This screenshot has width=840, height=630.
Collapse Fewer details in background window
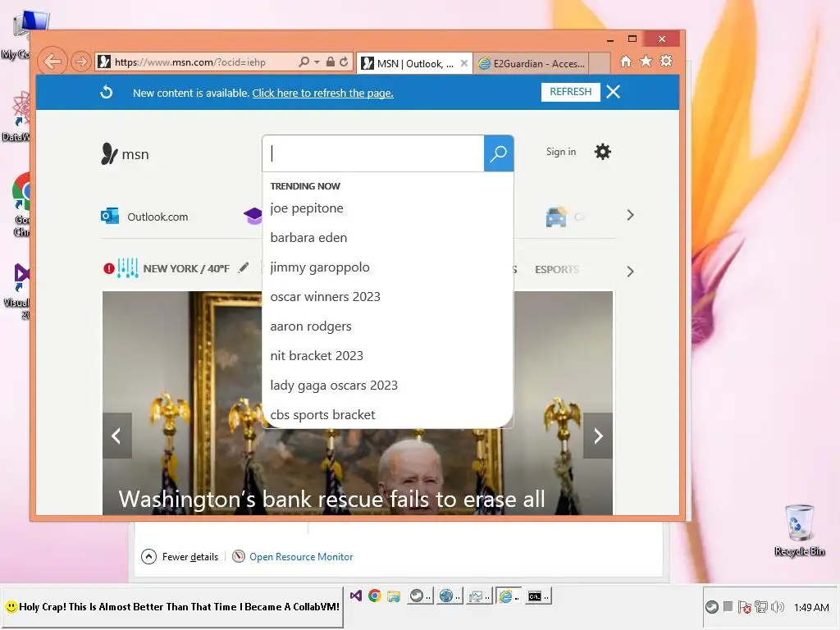180,557
